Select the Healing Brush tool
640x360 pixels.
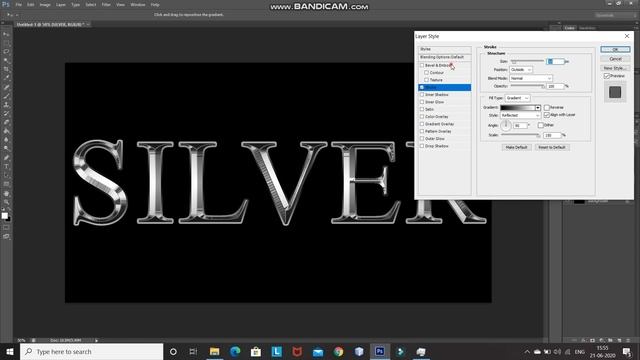point(6,87)
